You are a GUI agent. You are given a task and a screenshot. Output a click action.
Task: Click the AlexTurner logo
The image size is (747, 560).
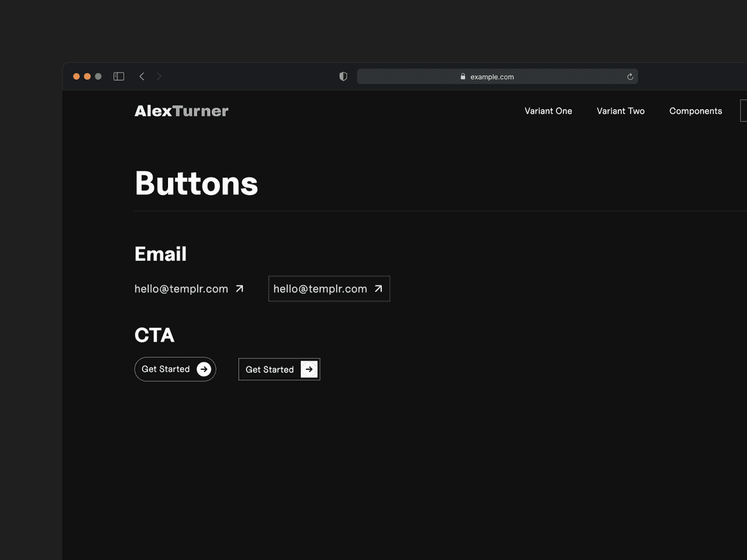tap(181, 111)
